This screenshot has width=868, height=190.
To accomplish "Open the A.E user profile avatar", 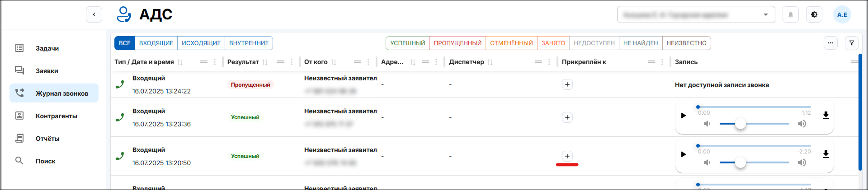I will [842, 15].
